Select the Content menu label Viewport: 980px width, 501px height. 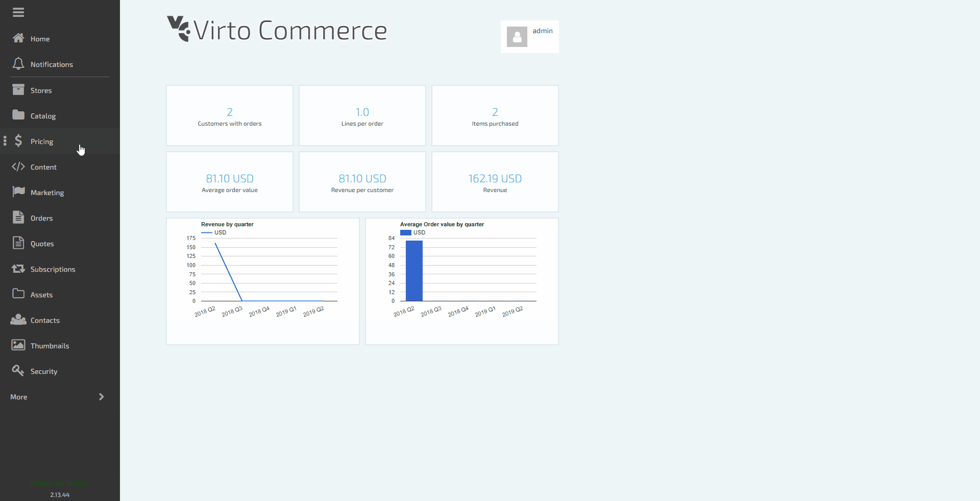[43, 167]
